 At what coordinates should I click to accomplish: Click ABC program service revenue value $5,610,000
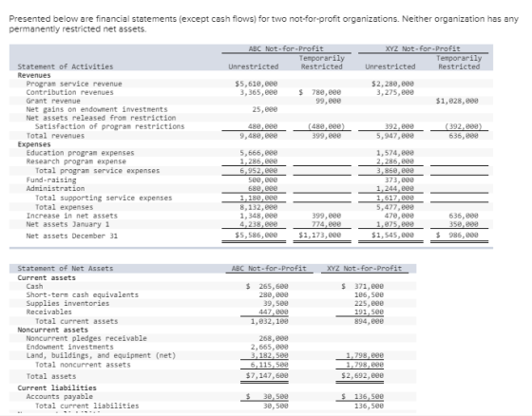(x=256, y=84)
